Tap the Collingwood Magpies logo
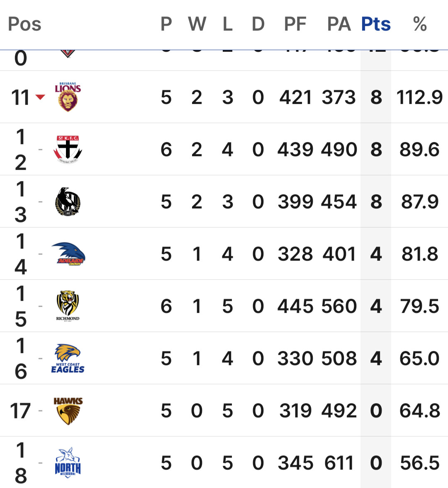 [x=68, y=202]
